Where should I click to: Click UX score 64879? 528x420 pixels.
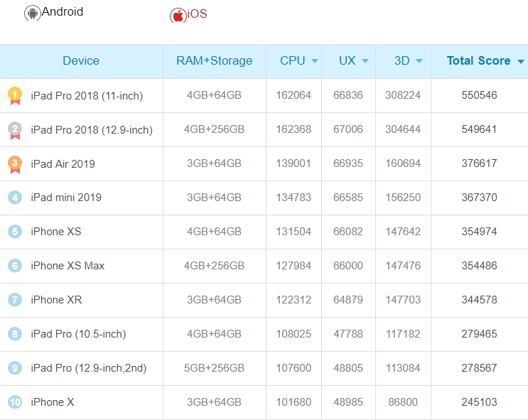tap(348, 300)
